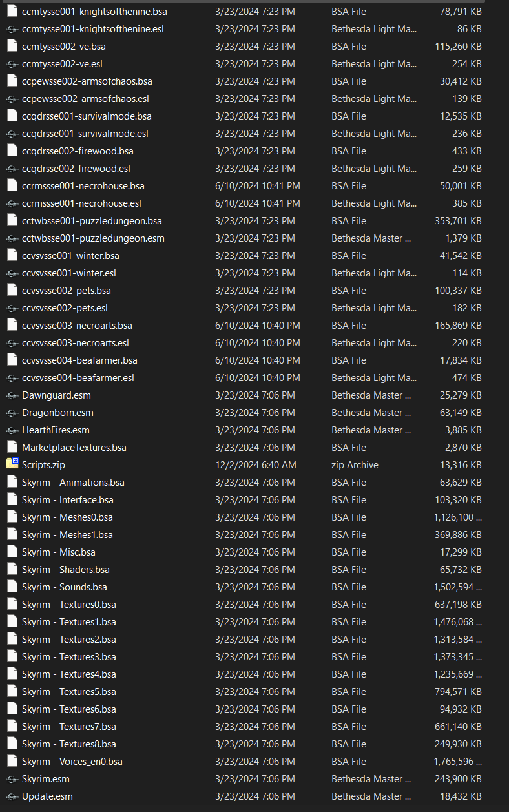
Task: Select the Skyrim - Textures0.bsa file
Action: [68, 604]
